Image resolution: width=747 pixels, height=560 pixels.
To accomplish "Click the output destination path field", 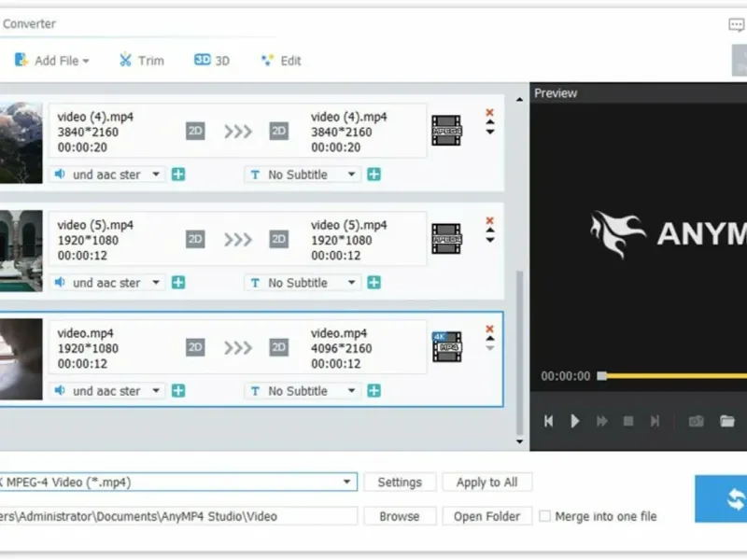I will 178,516.
